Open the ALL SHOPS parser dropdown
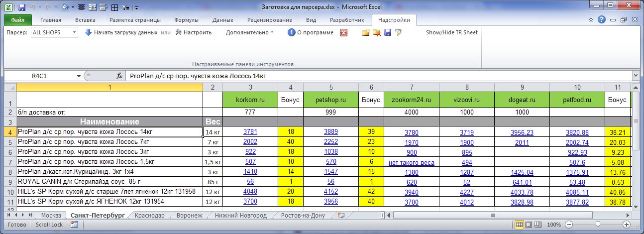This screenshot has height=234, width=644. coord(74,32)
